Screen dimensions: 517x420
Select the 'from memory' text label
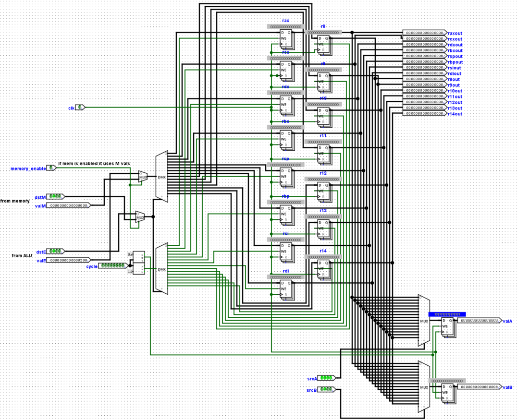click(x=15, y=201)
